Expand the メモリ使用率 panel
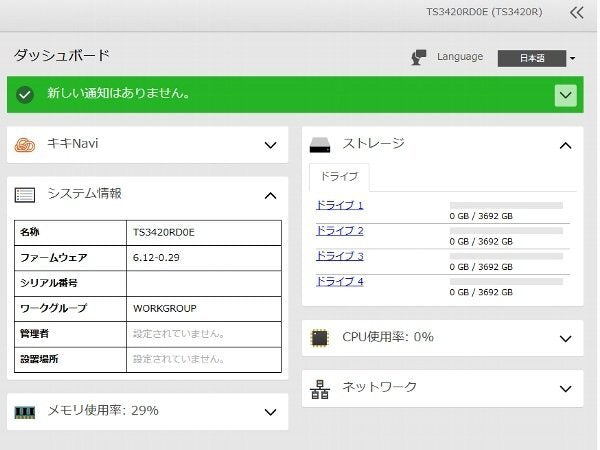The image size is (600, 450). (x=271, y=412)
